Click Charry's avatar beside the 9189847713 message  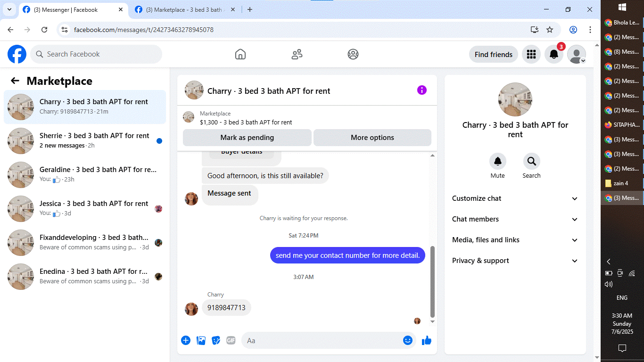click(x=191, y=309)
